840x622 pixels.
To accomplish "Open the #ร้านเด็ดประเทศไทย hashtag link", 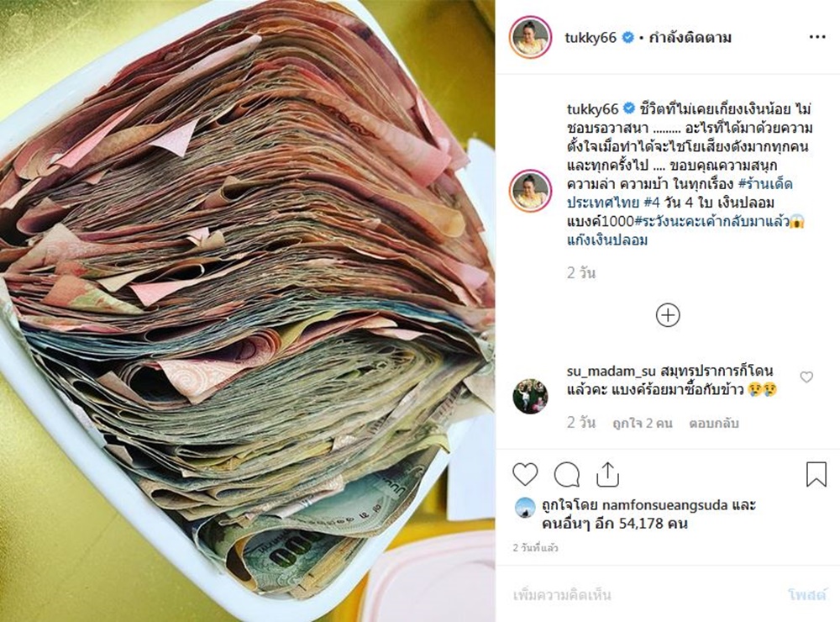I will click(680, 193).
